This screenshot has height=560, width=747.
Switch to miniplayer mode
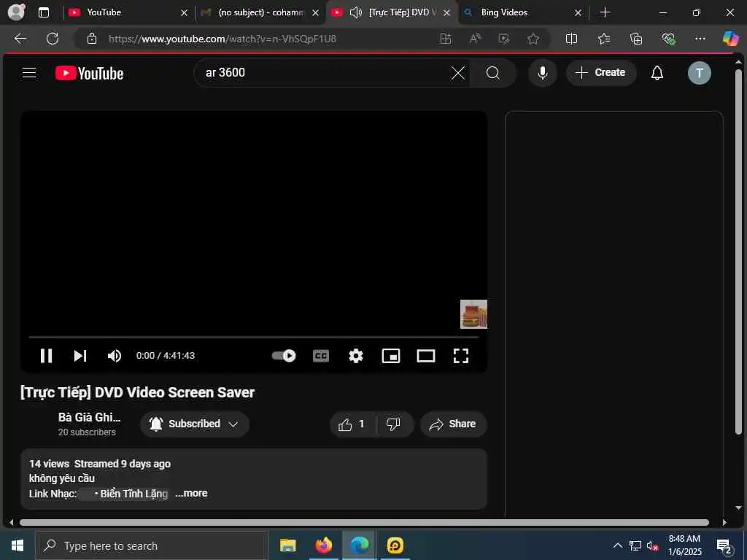pos(391,356)
